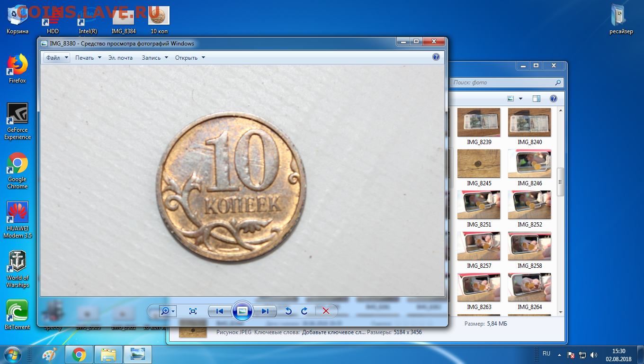Click the actual size fit button
Image resolution: width=644 pixels, height=364 pixels.
[193, 311]
